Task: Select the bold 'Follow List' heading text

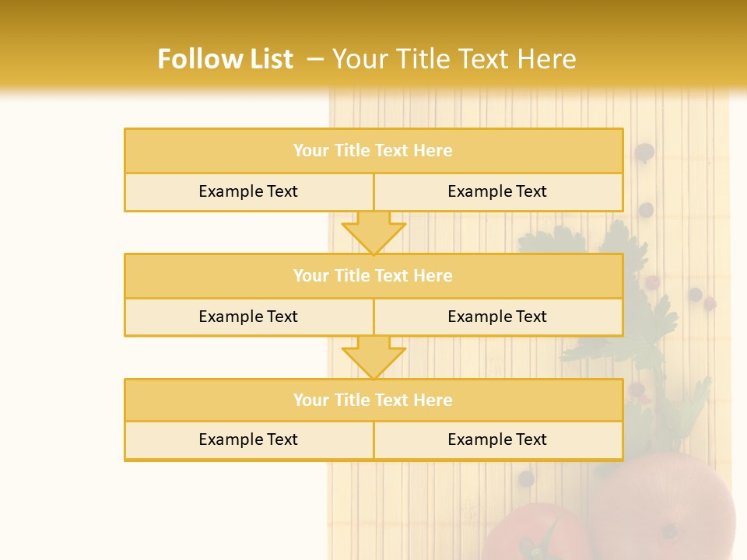Action: coord(226,59)
